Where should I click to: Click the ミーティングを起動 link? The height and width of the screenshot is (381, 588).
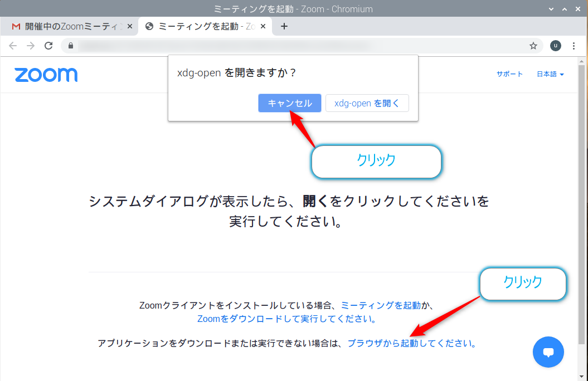click(x=381, y=305)
